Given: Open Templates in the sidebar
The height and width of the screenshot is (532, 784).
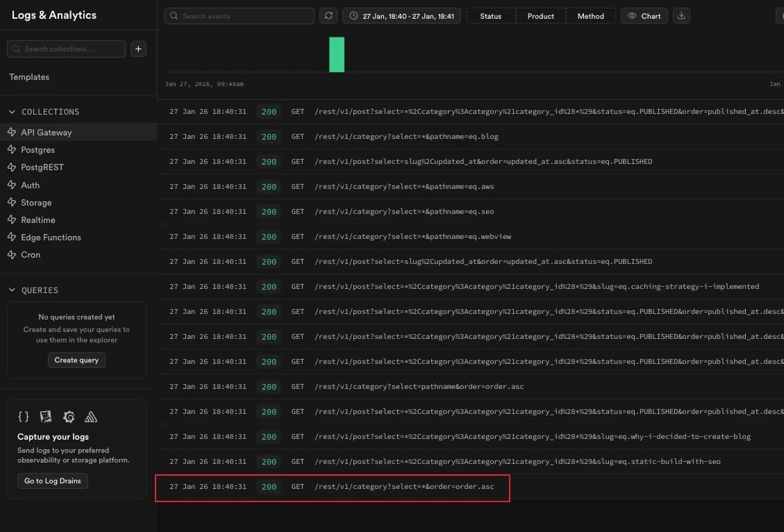Looking at the screenshot, I should tap(29, 77).
